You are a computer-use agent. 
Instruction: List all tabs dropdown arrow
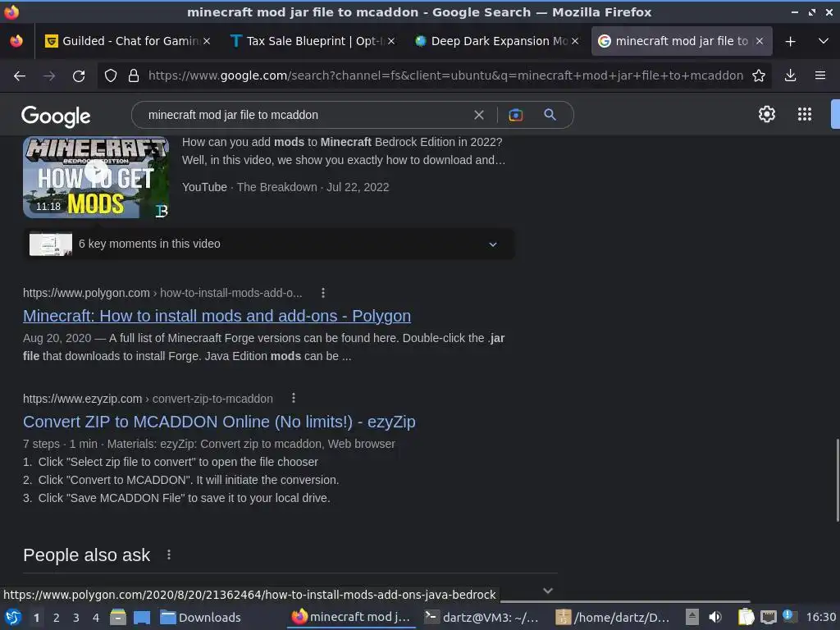824,41
